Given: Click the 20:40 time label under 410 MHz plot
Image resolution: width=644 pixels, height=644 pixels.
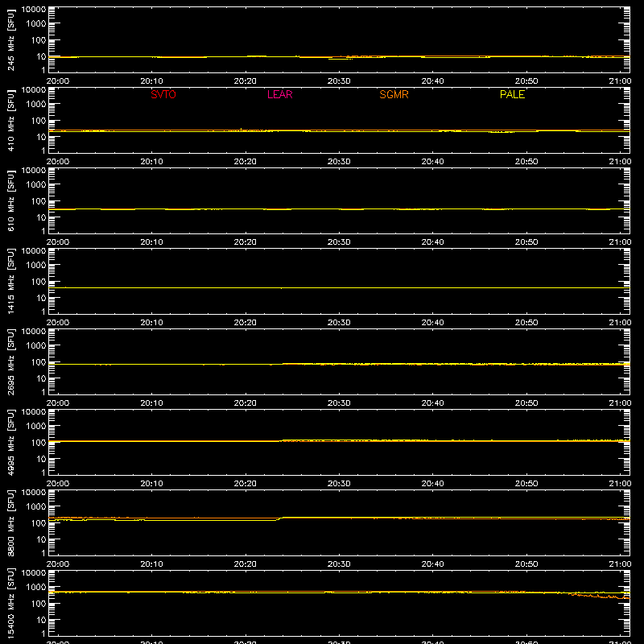Looking at the screenshot, I should coord(432,162).
